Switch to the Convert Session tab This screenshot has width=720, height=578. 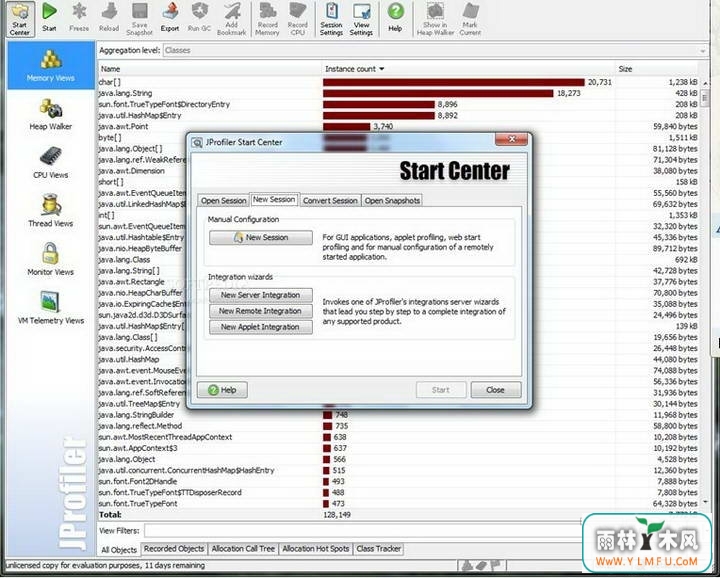tap(330, 201)
